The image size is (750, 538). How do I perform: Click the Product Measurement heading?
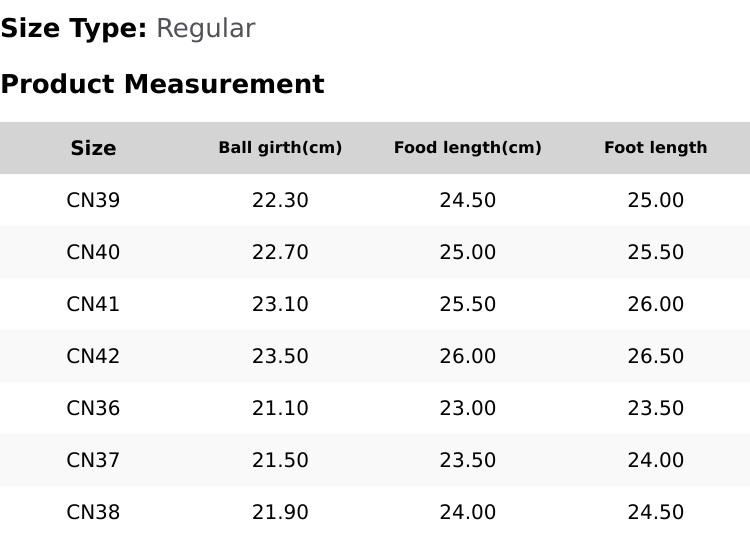(x=163, y=84)
